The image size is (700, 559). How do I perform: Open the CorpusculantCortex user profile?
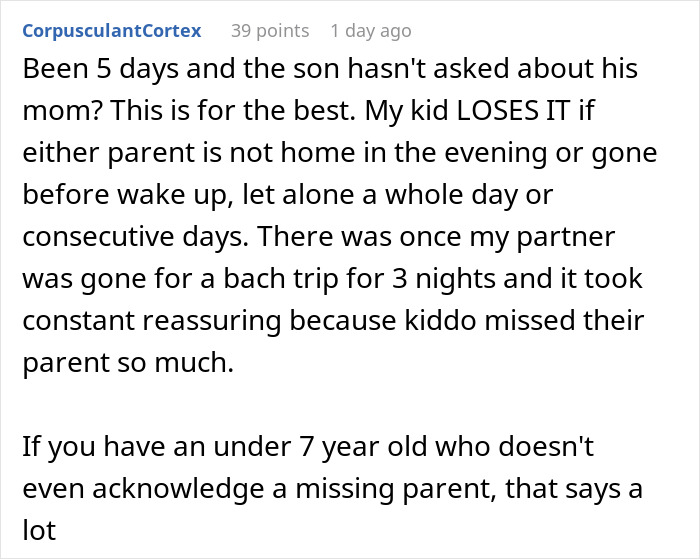click(x=111, y=30)
